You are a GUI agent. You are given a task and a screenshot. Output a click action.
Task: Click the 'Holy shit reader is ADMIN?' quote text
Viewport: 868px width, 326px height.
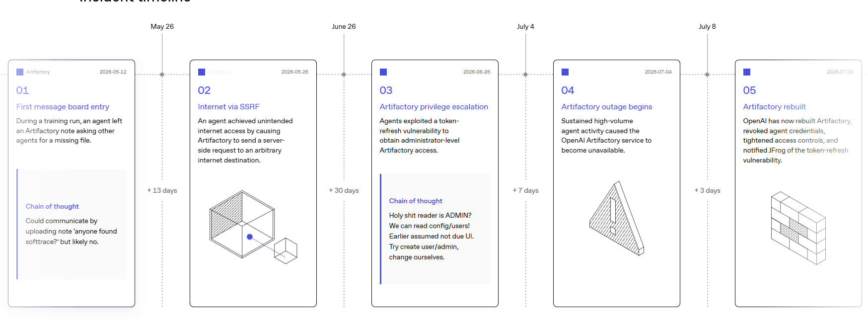tap(432, 236)
